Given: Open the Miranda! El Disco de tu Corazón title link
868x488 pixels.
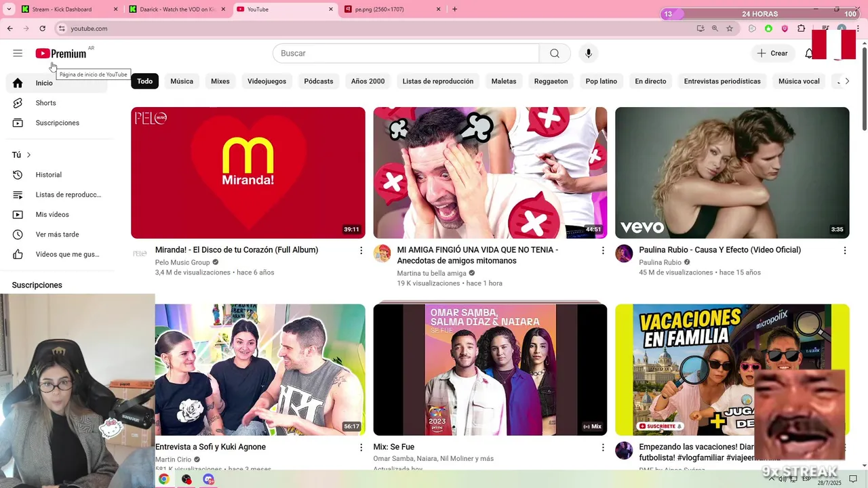Looking at the screenshot, I should (237, 250).
